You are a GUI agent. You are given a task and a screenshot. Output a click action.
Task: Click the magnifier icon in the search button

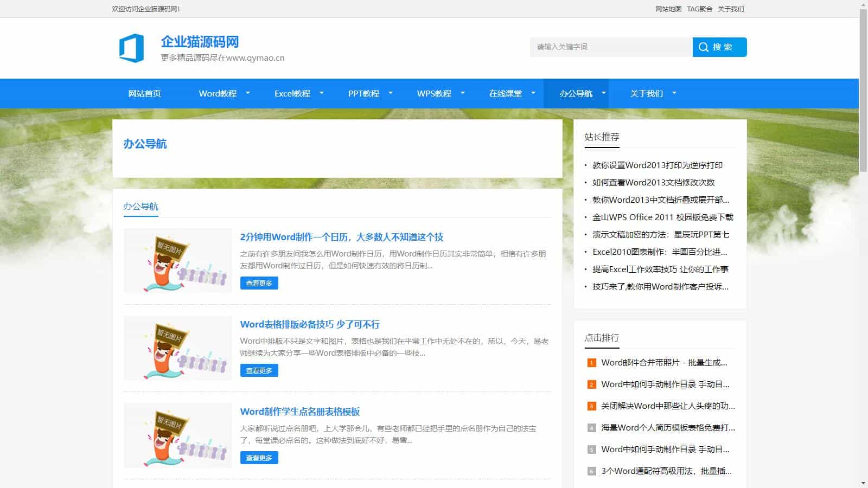[704, 47]
